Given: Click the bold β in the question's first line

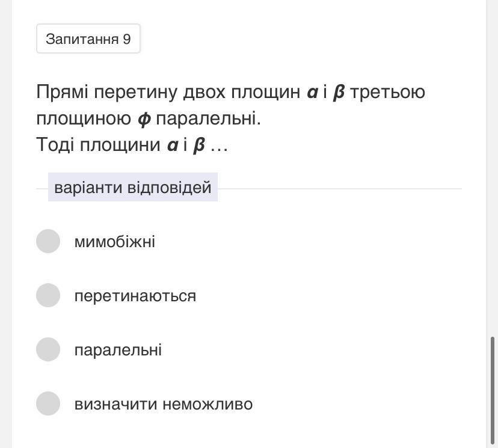Looking at the screenshot, I should tap(338, 93).
